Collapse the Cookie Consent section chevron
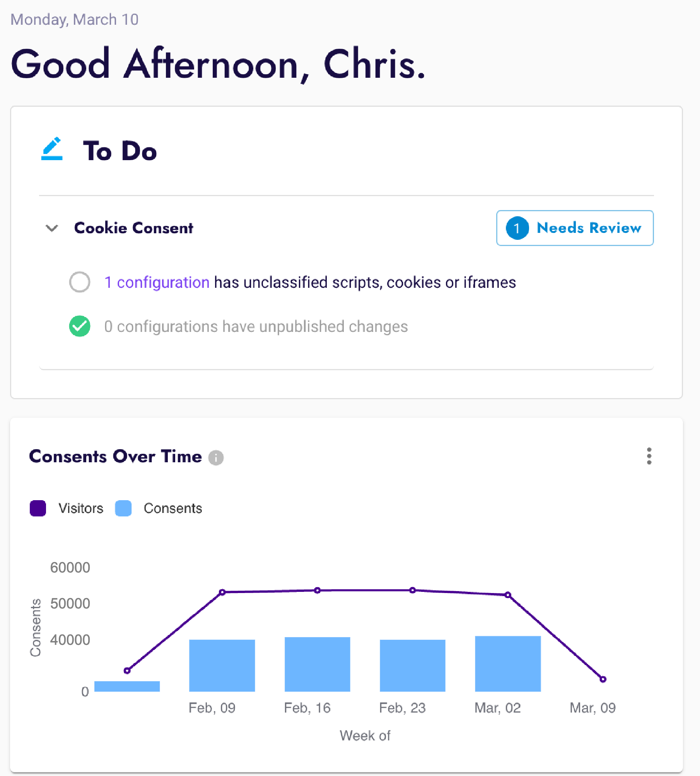Screen dimensions: 700x776 (x=52, y=228)
